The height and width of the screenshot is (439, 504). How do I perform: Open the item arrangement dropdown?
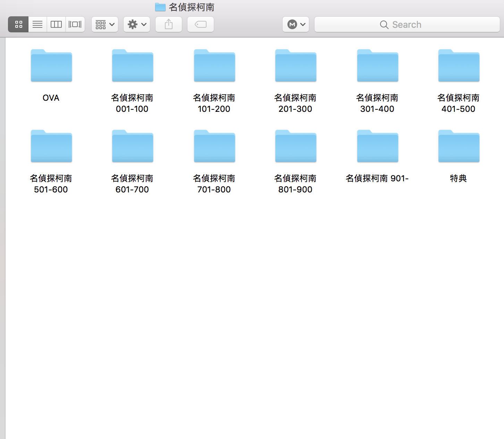[x=105, y=24]
